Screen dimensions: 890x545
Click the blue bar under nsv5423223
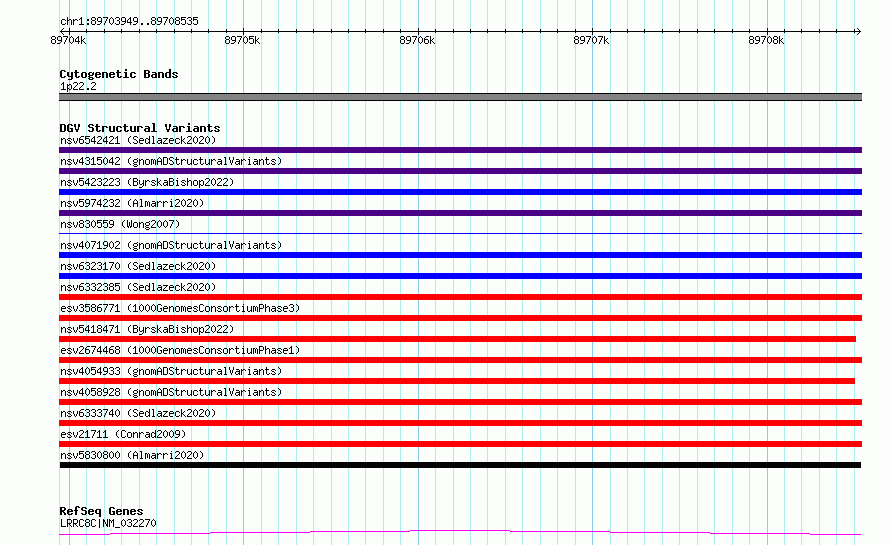point(460,192)
